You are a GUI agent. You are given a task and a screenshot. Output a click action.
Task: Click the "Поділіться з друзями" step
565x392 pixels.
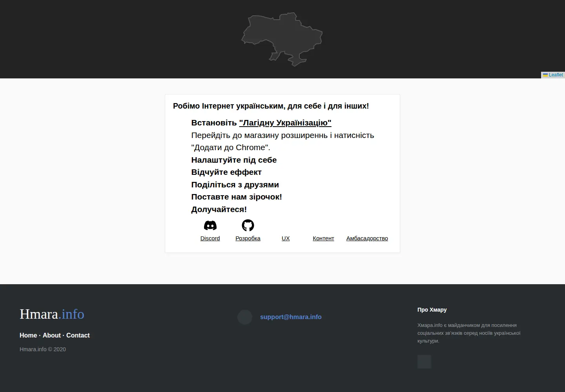coord(235,185)
